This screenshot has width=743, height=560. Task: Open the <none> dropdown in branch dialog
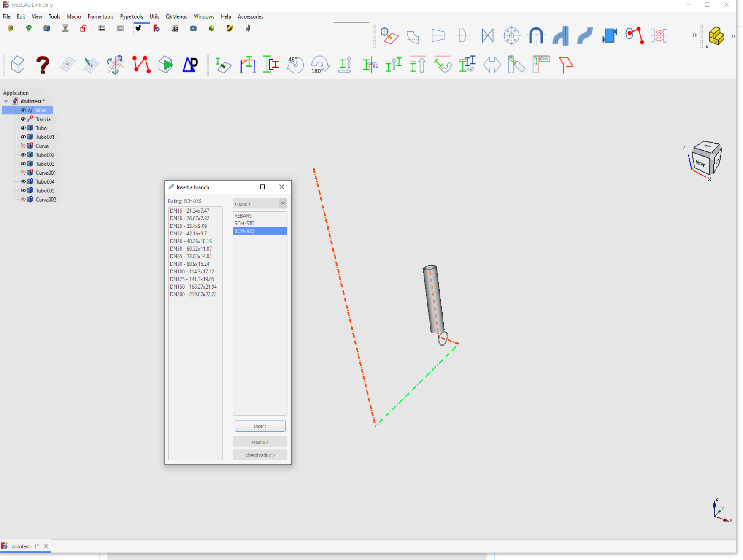[260, 203]
